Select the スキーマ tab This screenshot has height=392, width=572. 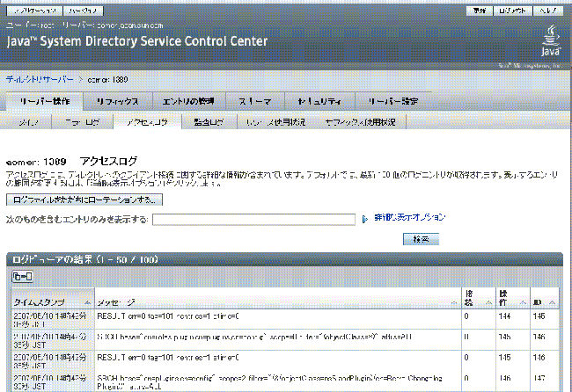(x=255, y=101)
